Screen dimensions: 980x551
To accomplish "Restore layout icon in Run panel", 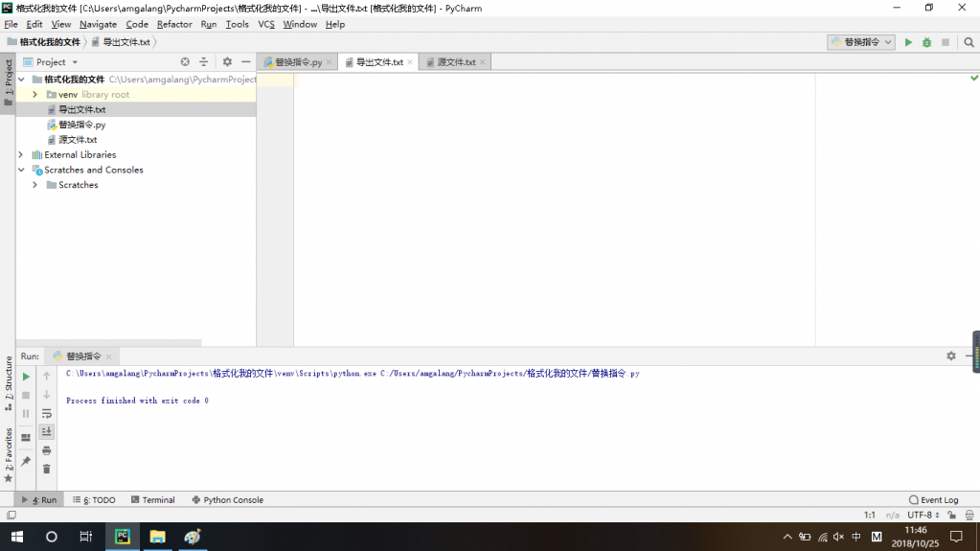I will coord(26,438).
